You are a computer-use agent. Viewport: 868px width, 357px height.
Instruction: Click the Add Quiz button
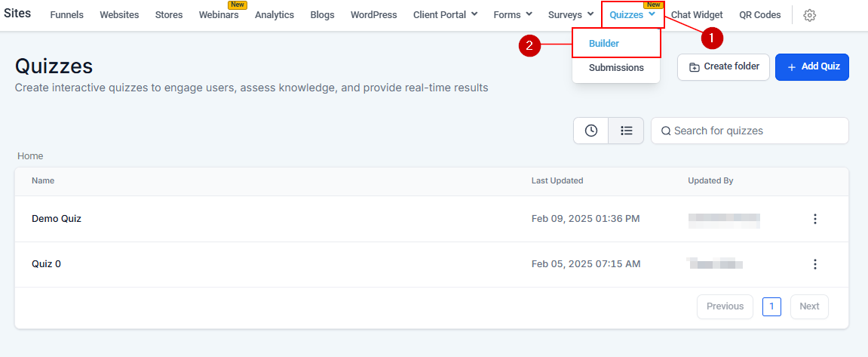point(812,67)
